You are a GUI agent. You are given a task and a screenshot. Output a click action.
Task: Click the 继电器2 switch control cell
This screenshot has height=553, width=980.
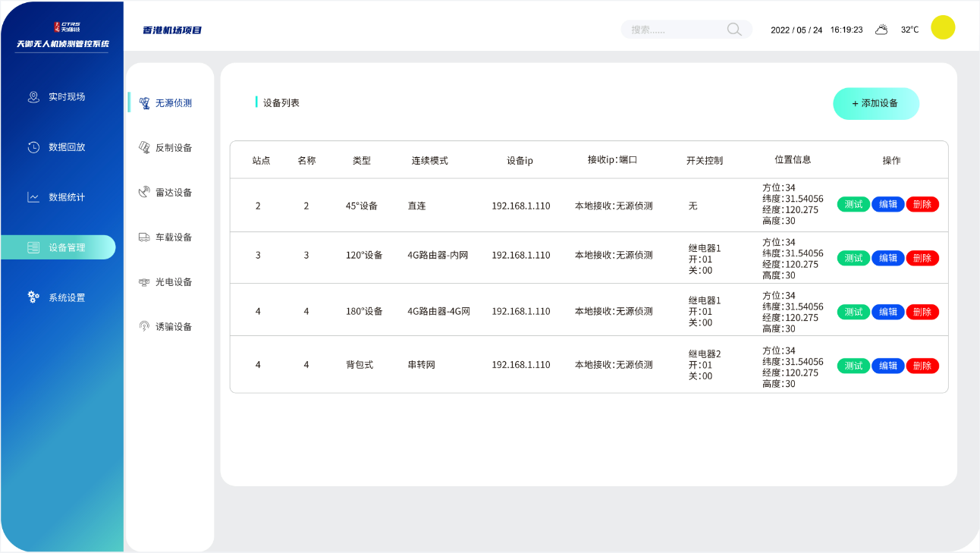(705, 365)
